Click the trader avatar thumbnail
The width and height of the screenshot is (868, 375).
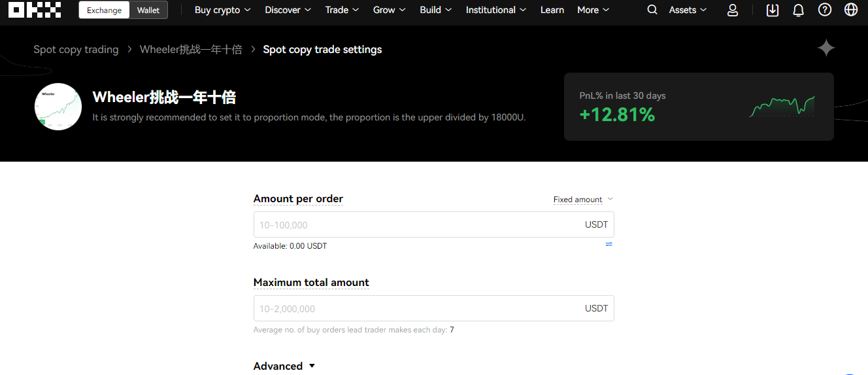click(58, 107)
